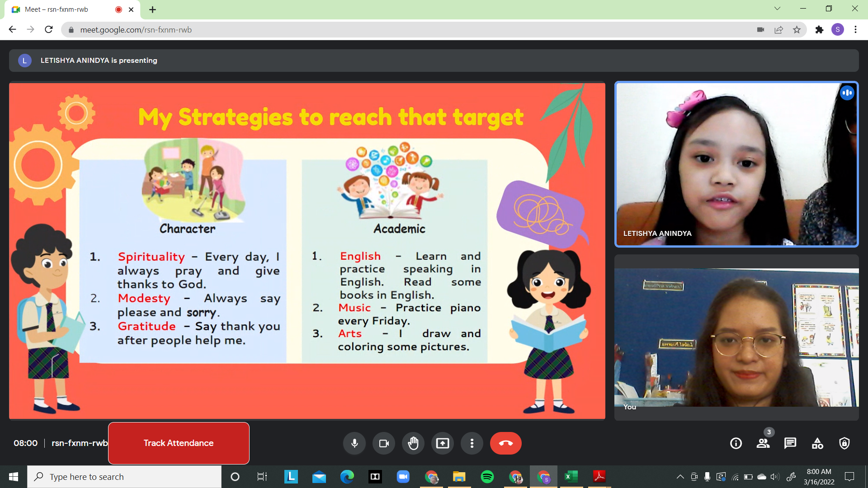868x488 pixels.
Task: Open host controls shield icon
Action: pyautogui.click(x=844, y=443)
